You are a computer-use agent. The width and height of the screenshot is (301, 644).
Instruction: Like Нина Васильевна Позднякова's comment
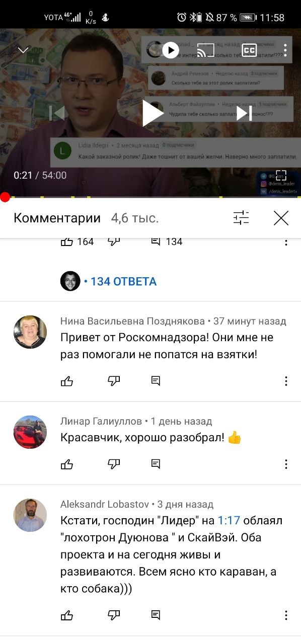[x=67, y=381]
